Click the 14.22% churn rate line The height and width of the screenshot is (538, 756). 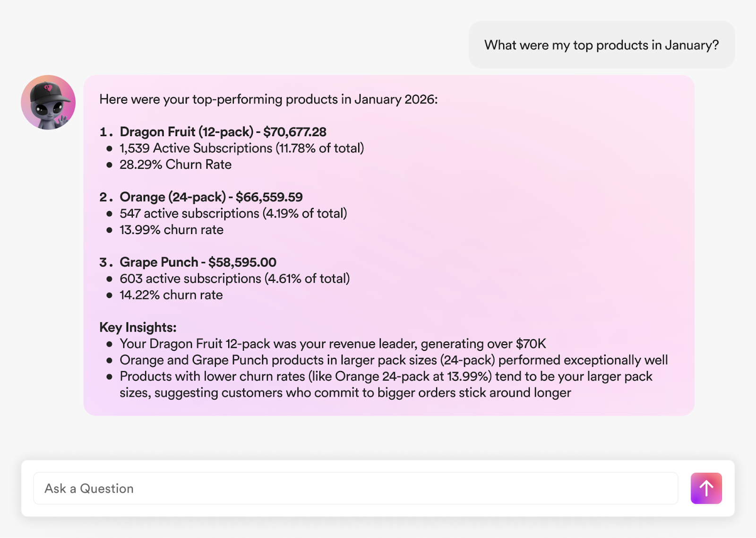point(171,295)
